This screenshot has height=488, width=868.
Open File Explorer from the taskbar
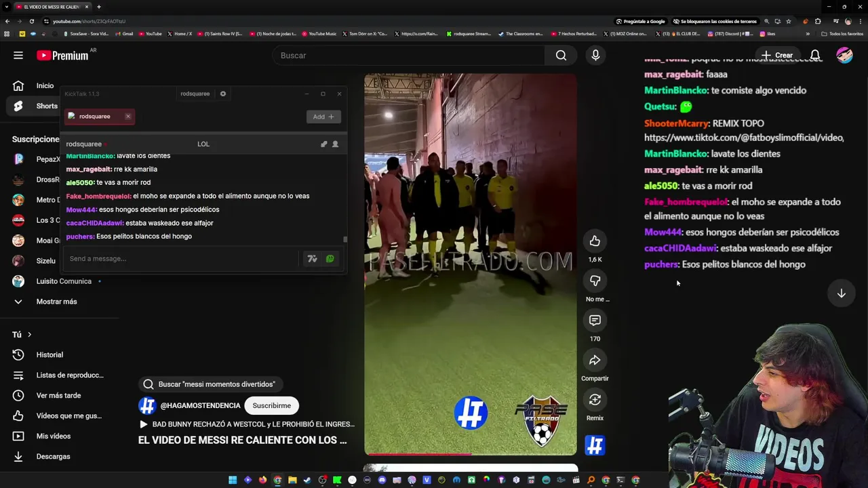point(292,481)
